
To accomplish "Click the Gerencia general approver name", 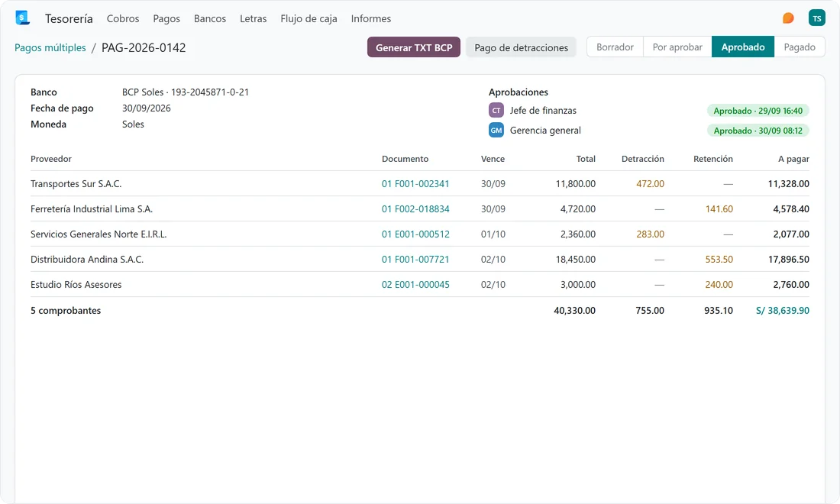I will (545, 130).
